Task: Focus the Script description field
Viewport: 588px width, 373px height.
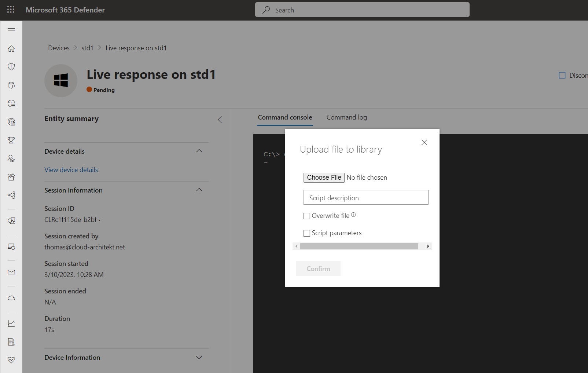Action: 366,197
